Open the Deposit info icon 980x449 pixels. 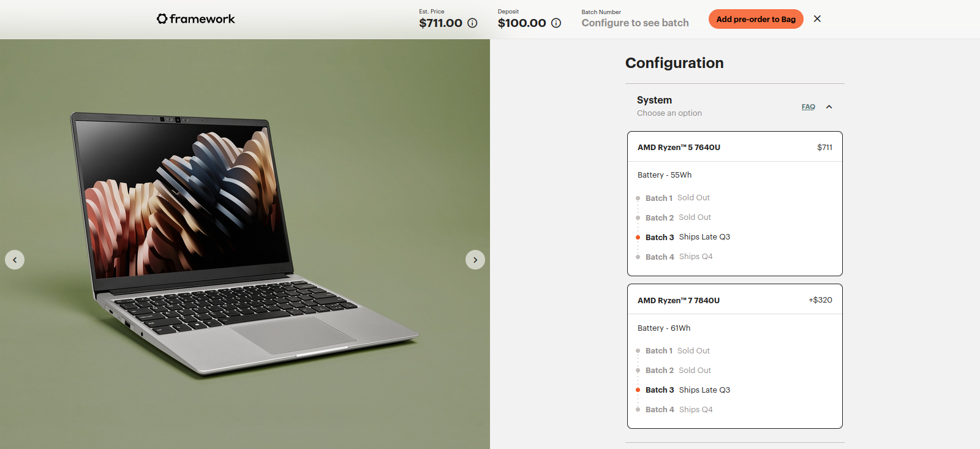[556, 23]
